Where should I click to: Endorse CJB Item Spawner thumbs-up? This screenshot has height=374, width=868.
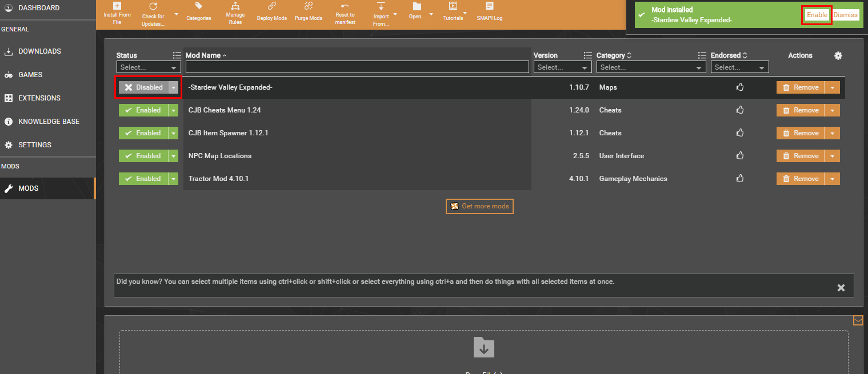(x=740, y=132)
